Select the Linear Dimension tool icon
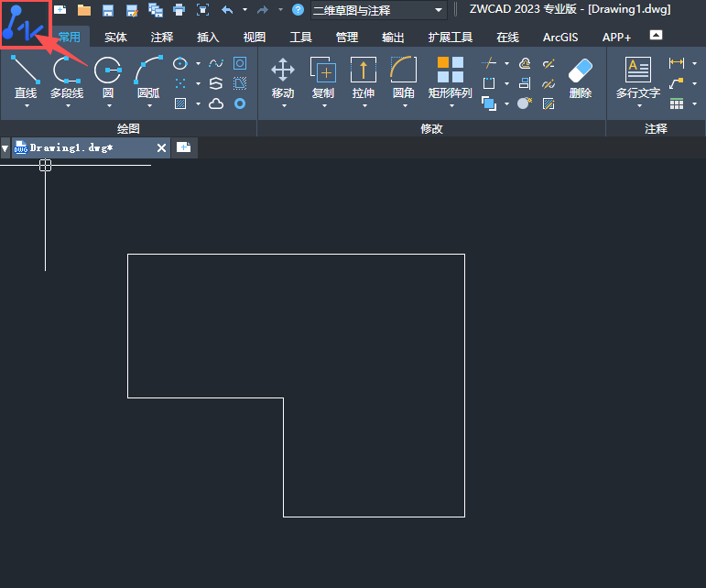The image size is (706, 588). pyautogui.click(x=677, y=63)
